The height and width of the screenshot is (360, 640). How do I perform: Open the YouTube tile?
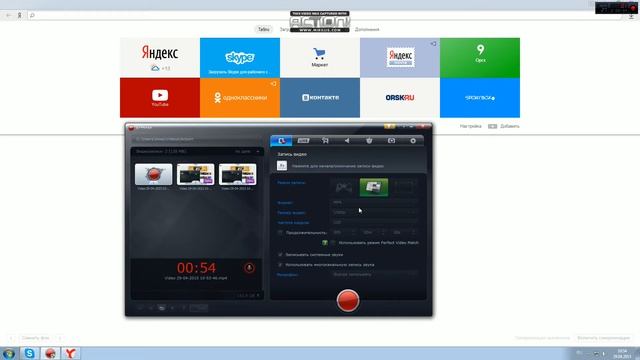click(x=160, y=98)
